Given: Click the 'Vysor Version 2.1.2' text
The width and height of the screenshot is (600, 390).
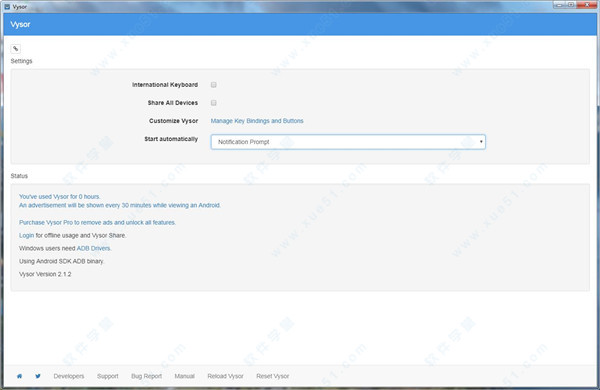Looking at the screenshot, I should coord(45,274).
